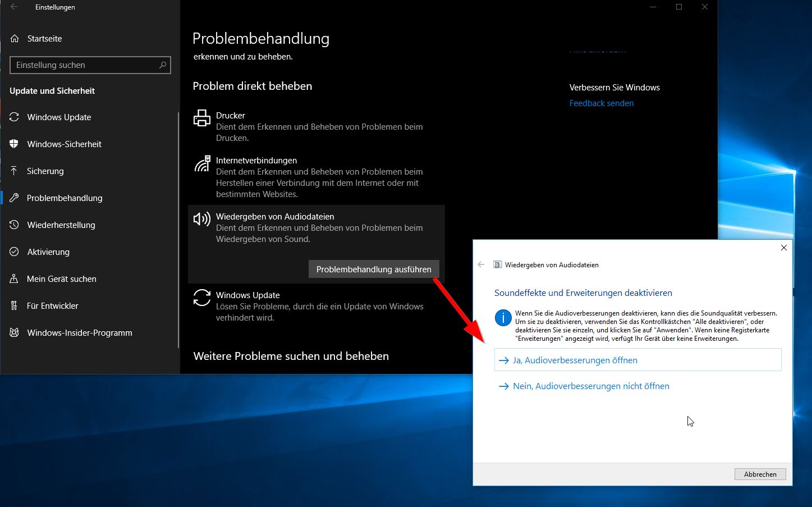The height and width of the screenshot is (507, 812).
Task: Click the Wiederherstellung history icon
Action: pos(15,225)
